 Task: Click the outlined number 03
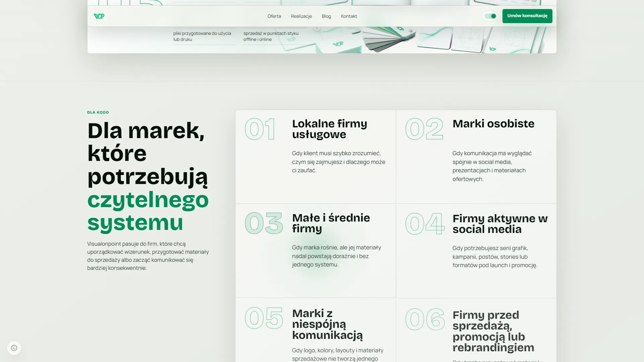click(x=264, y=223)
